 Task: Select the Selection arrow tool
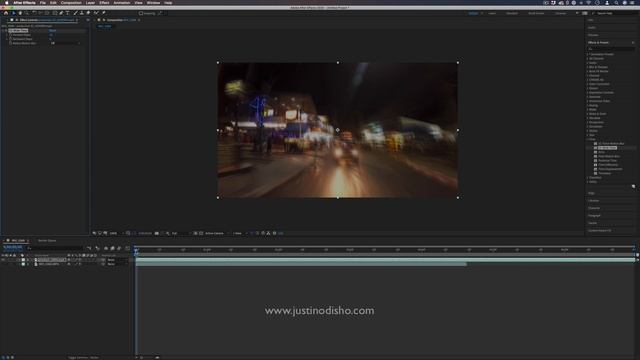[x=13, y=13]
